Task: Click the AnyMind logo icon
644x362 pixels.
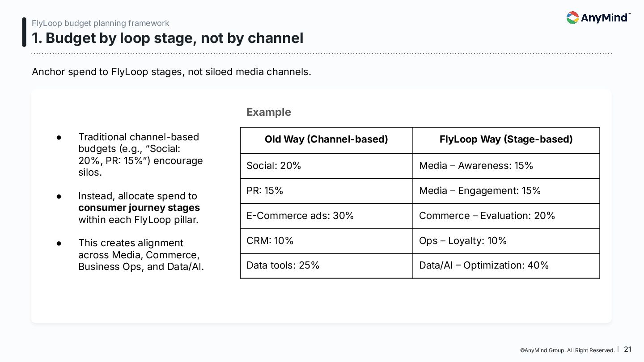Action: pyautogui.click(x=572, y=18)
